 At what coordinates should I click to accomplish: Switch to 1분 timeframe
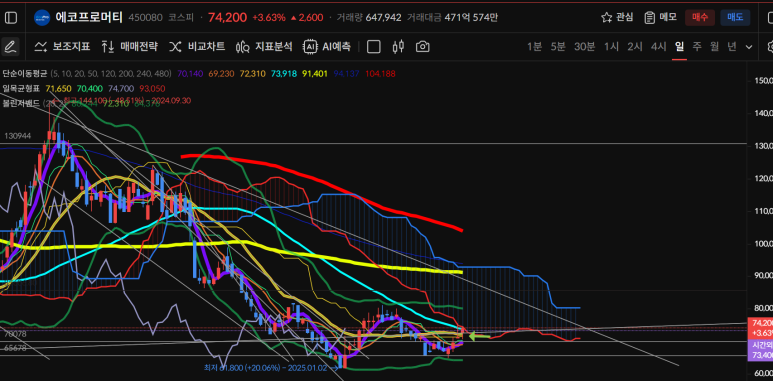coord(534,47)
